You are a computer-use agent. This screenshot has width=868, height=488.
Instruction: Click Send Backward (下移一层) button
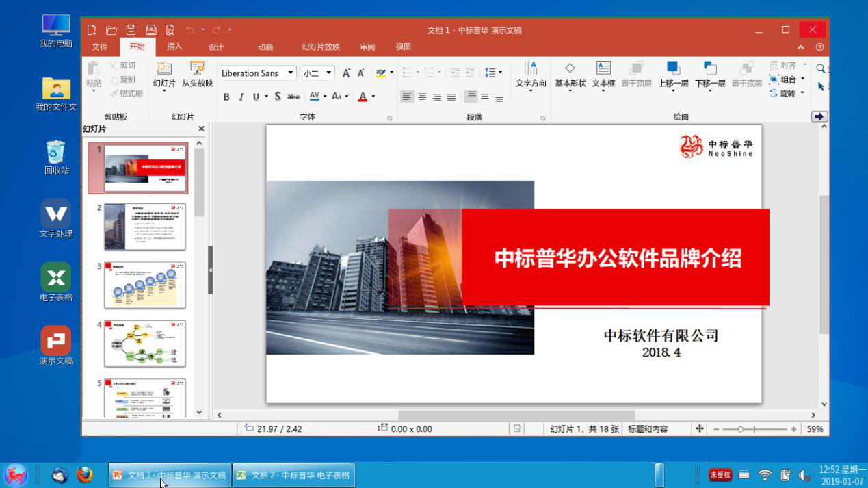(x=710, y=75)
